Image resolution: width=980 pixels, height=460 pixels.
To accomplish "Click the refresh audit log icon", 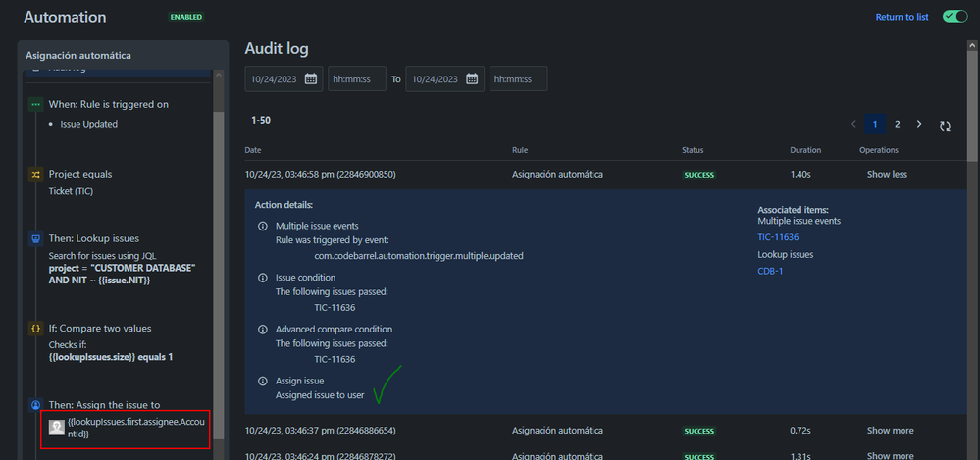I will click(x=945, y=125).
